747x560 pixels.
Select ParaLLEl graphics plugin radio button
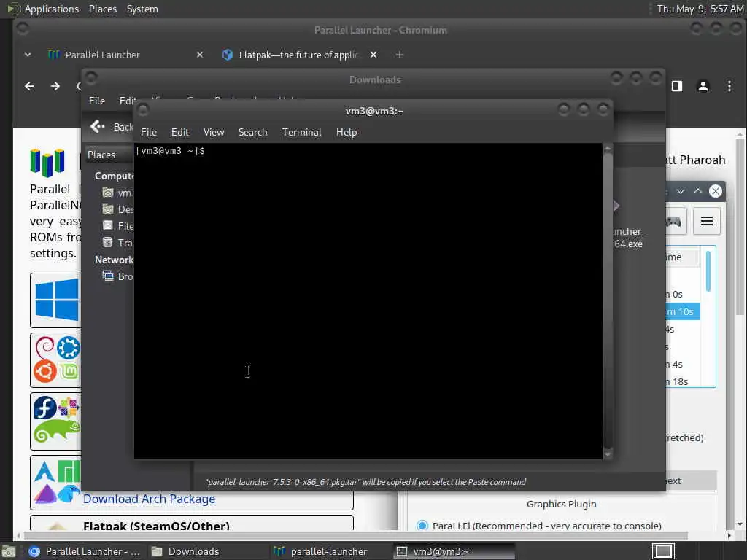coord(422,526)
